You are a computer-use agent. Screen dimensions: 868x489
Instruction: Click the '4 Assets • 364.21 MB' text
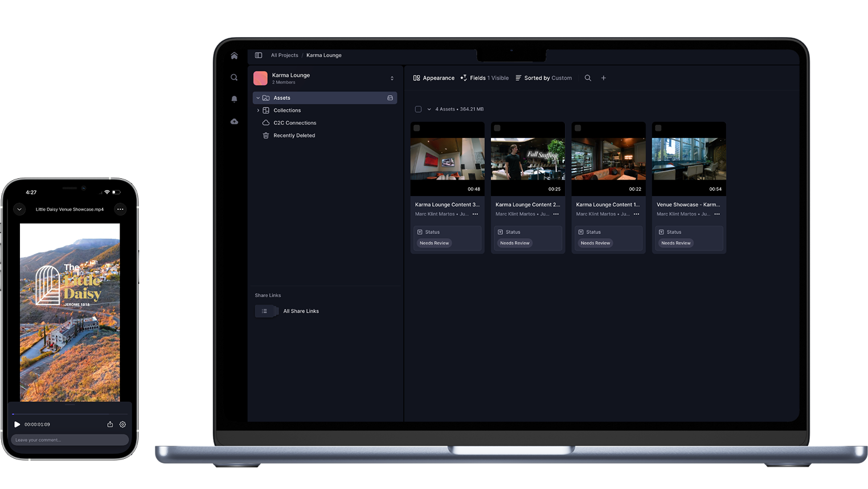pyautogui.click(x=460, y=109)
